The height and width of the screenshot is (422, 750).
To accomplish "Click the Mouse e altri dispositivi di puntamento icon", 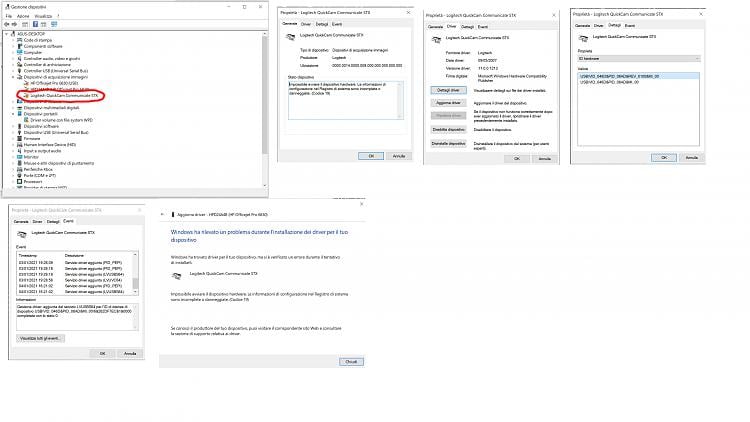I will tap(20, 163).
